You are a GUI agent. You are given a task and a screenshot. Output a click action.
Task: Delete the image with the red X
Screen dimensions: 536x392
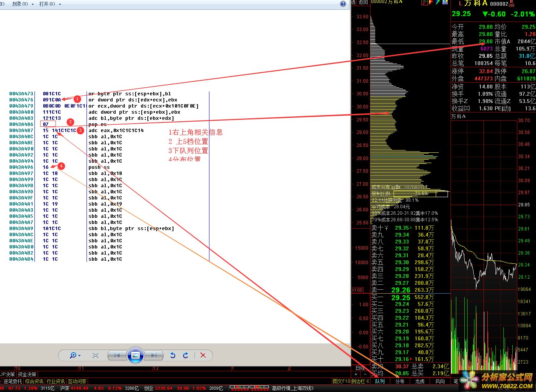pos(203,355)
